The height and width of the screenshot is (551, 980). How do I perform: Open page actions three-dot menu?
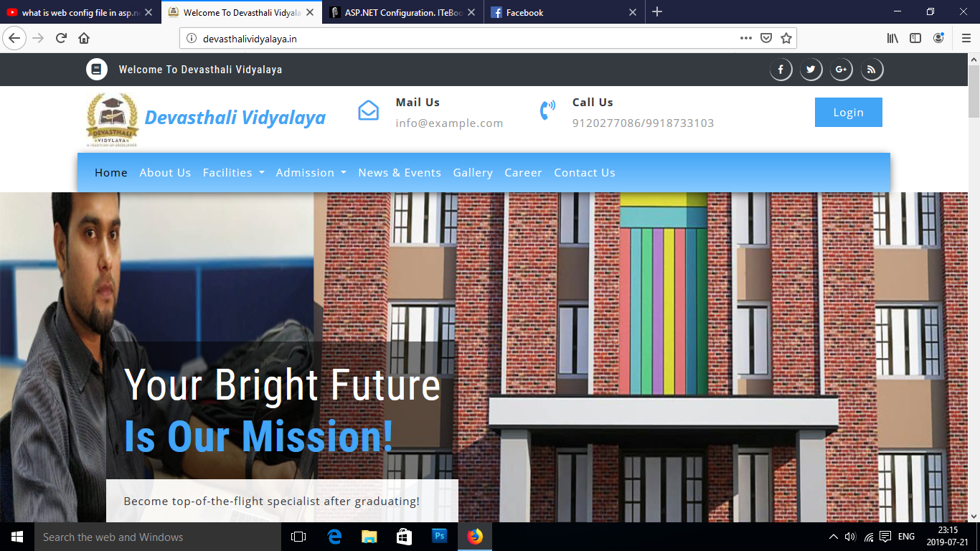pyautogui.click(x=746, y=39)
